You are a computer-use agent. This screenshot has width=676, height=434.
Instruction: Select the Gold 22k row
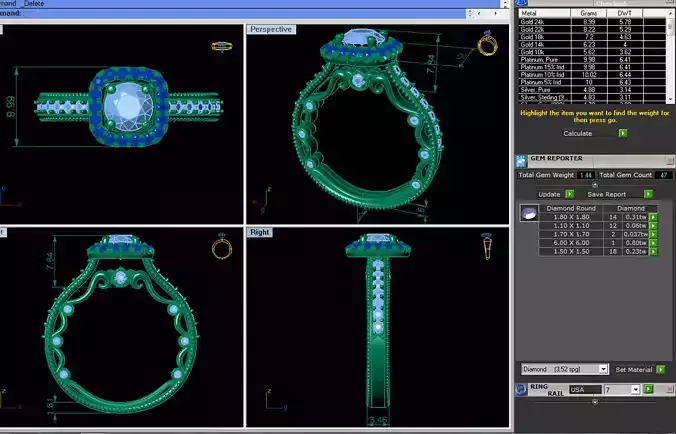pos(592,29)
